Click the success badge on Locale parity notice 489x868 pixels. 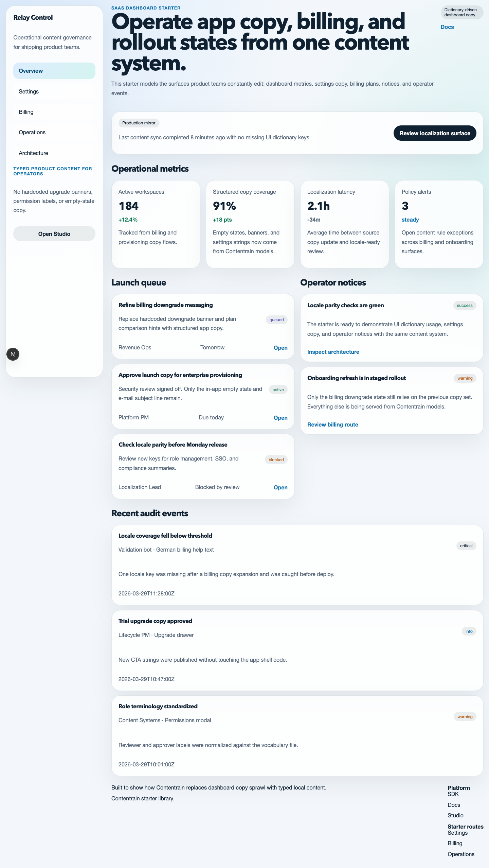[x=465, y=306]
